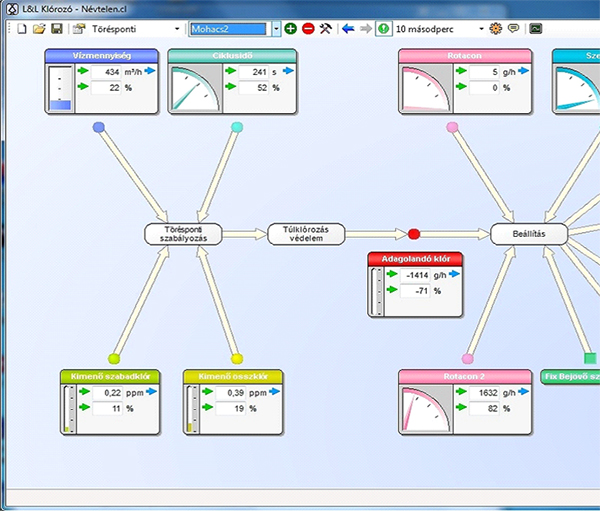
Task: Click green arrow beside Kimenő szabadklór 11 %
Action: tap(84, 407)
